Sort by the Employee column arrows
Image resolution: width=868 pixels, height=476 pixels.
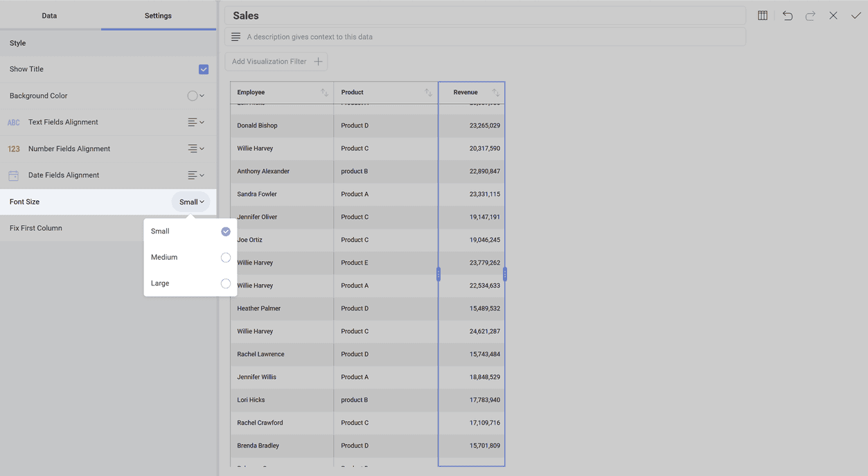[324, 92]
